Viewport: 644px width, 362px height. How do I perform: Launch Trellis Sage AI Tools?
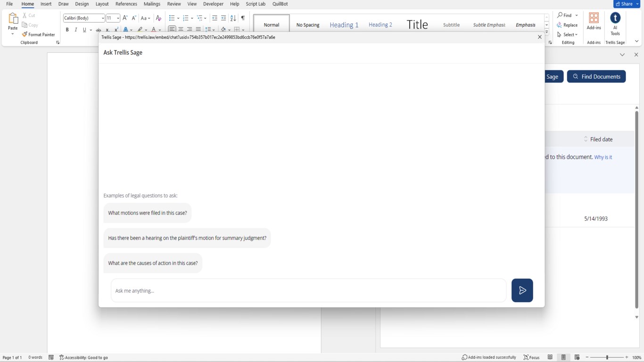point(615,24)
